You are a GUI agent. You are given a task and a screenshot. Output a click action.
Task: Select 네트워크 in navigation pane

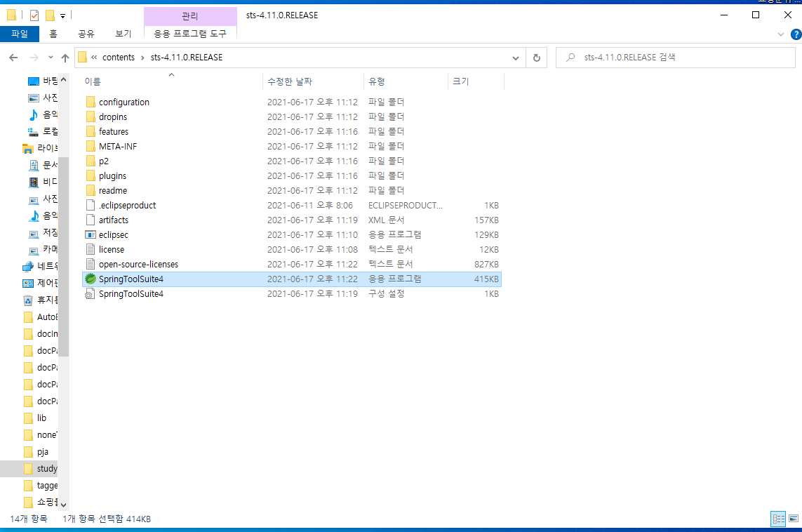coord(41,267)
